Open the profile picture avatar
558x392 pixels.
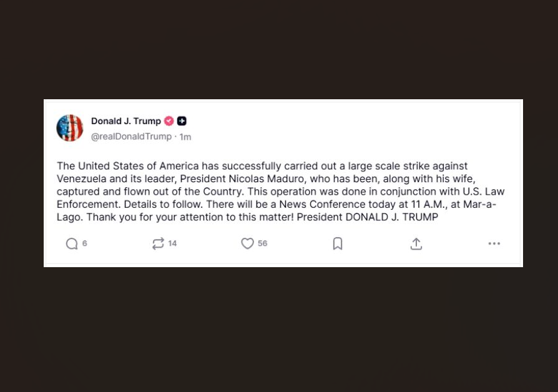coord(70,128)
